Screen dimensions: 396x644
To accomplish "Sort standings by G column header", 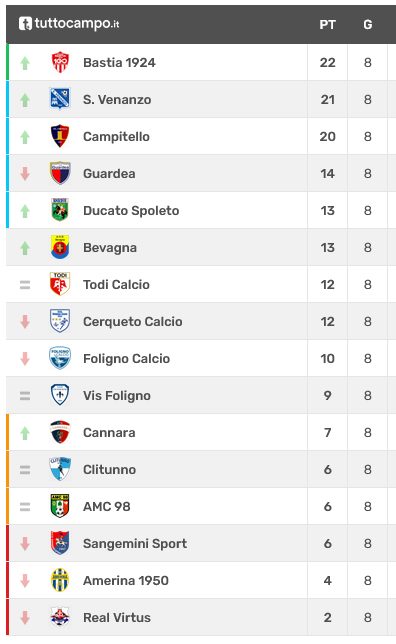I will 368,25.
